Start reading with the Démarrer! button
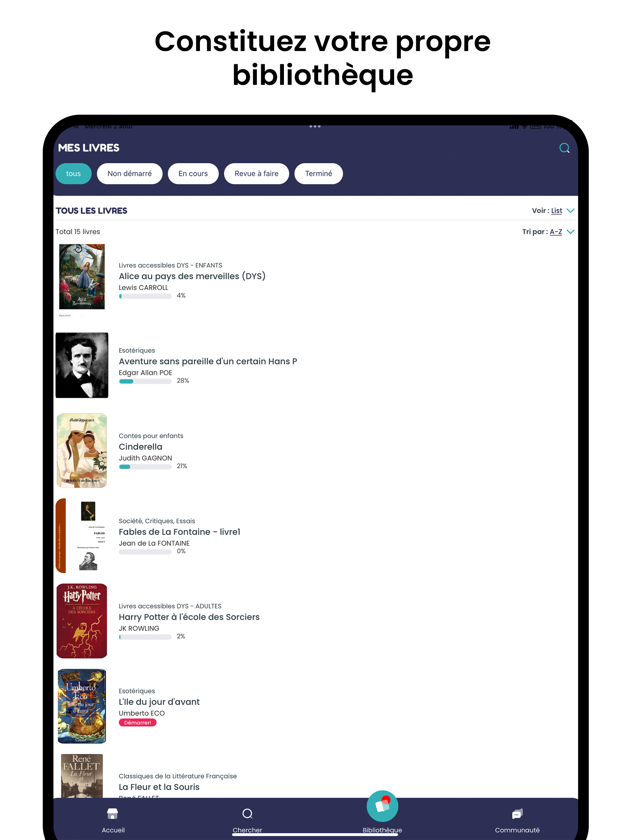 138,722
